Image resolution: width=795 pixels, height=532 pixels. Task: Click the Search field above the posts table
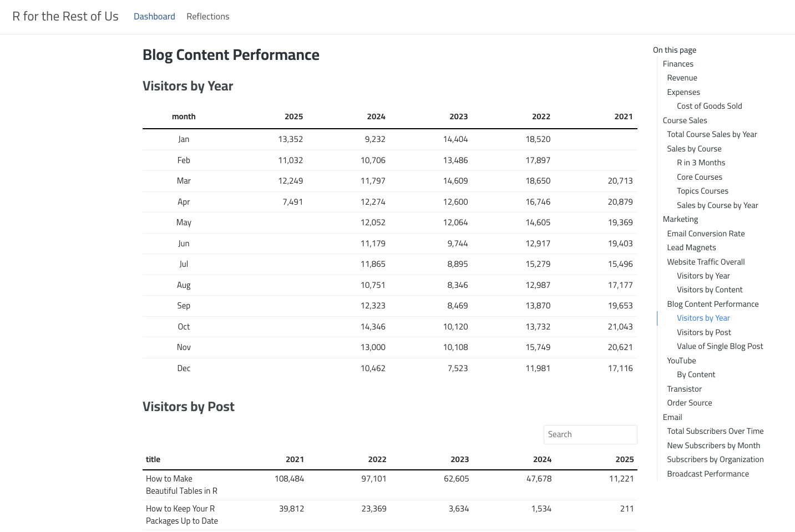590,434
